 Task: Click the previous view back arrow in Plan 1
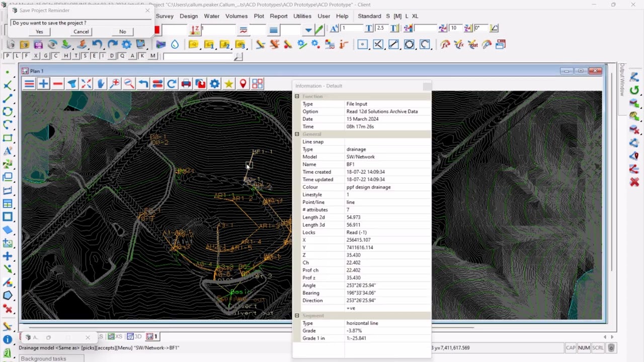pos(143,84)
